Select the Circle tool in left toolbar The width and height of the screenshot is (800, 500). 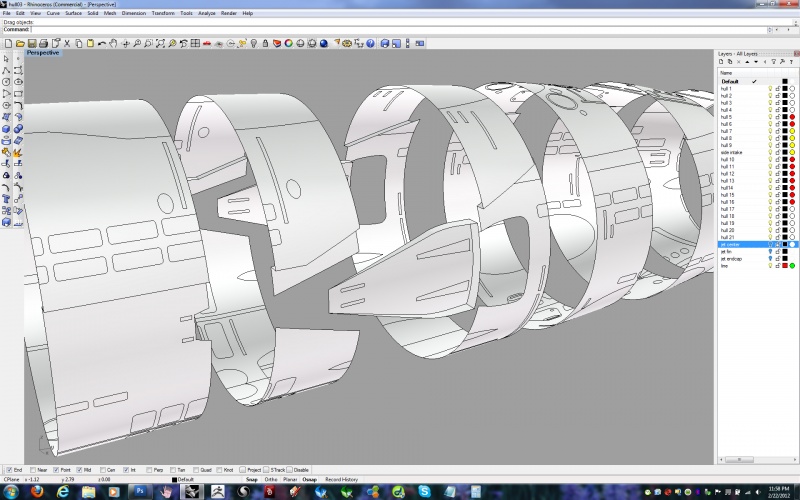click(x=6, y=82)
